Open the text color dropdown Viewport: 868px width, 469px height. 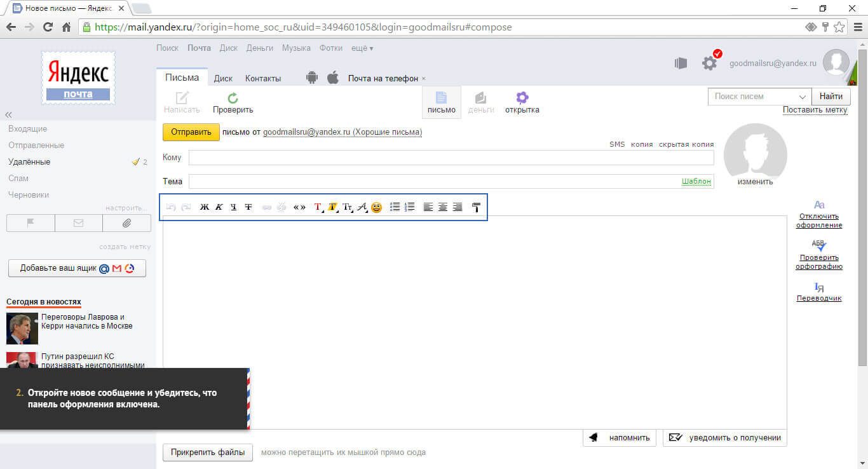[318, 207]
